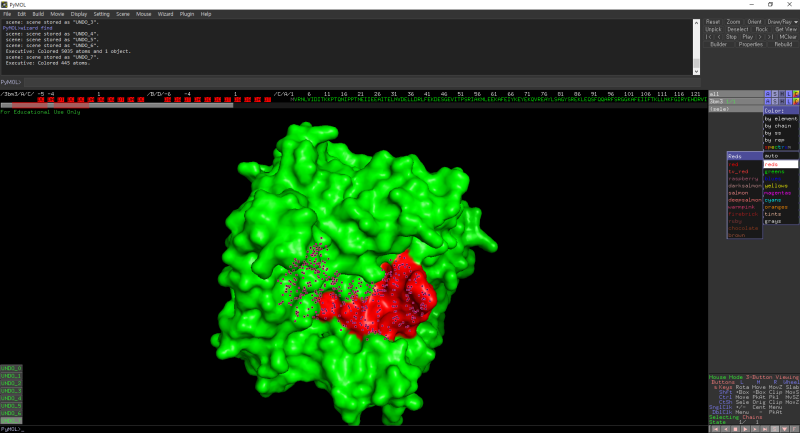Click the L (label) icon for 'all'
Viewport: 800px width, 433px height.
(789, 94)
